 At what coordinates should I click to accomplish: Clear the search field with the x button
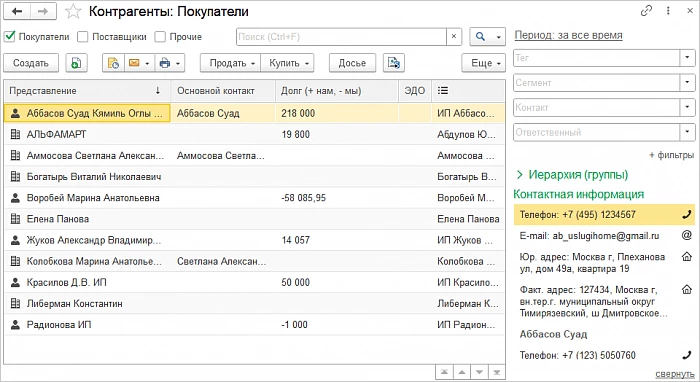[x=454, y=37]
